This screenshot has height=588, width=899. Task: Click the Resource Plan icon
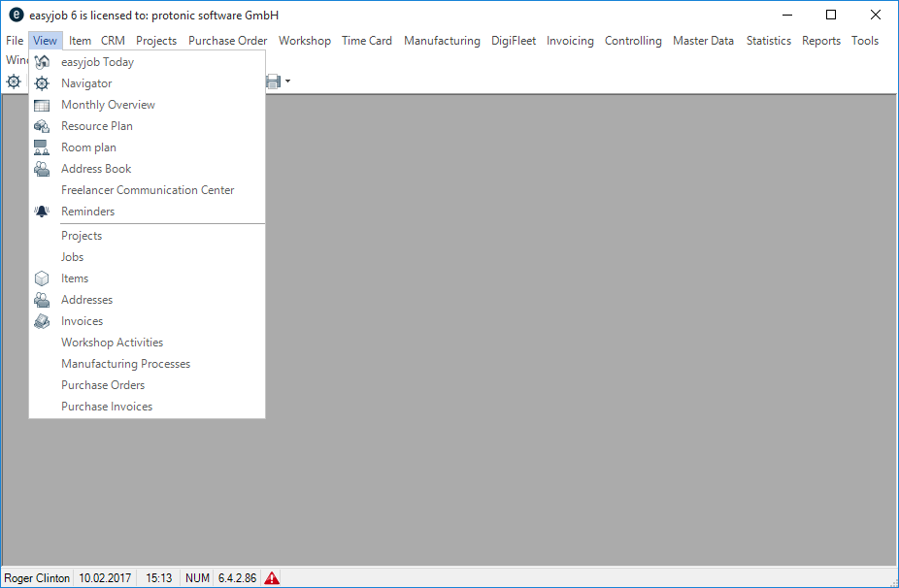pos(42,126)
